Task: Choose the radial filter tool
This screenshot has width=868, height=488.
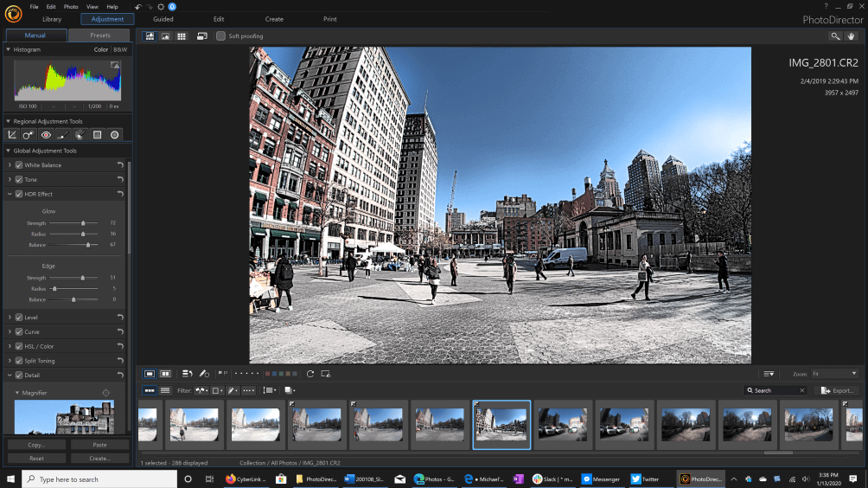Action: pos(114,135)
